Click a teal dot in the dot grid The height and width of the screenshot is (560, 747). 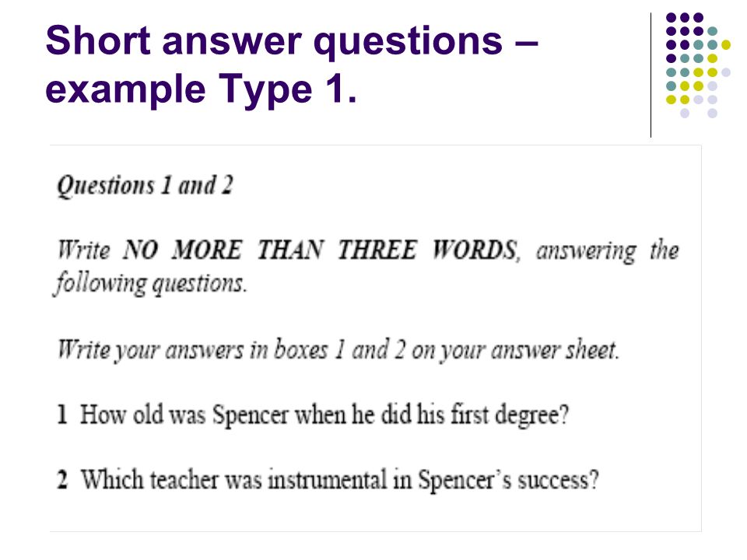pos(712,31)
